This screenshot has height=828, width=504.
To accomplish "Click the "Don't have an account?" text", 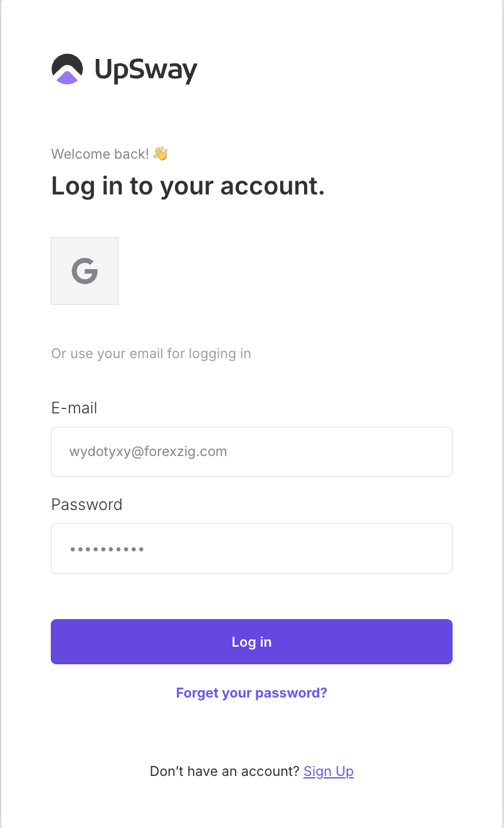I will coord(224,772).
